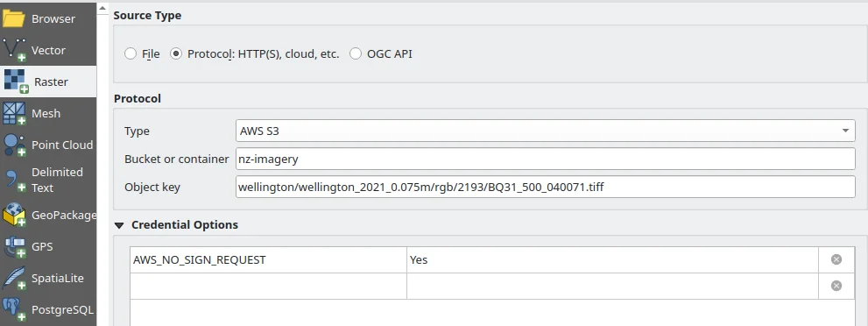Select the Vector layer icon

[14, 50]
